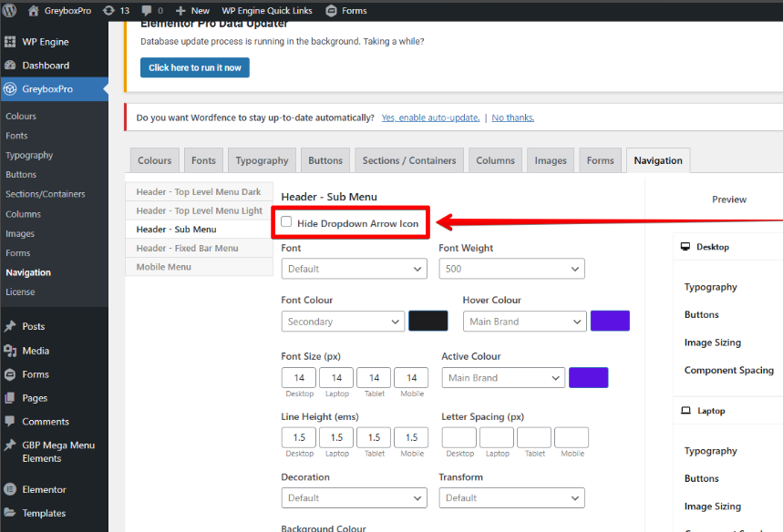Click the Pages icon in sidebar
783x532 pixels.
coord(10,398)
